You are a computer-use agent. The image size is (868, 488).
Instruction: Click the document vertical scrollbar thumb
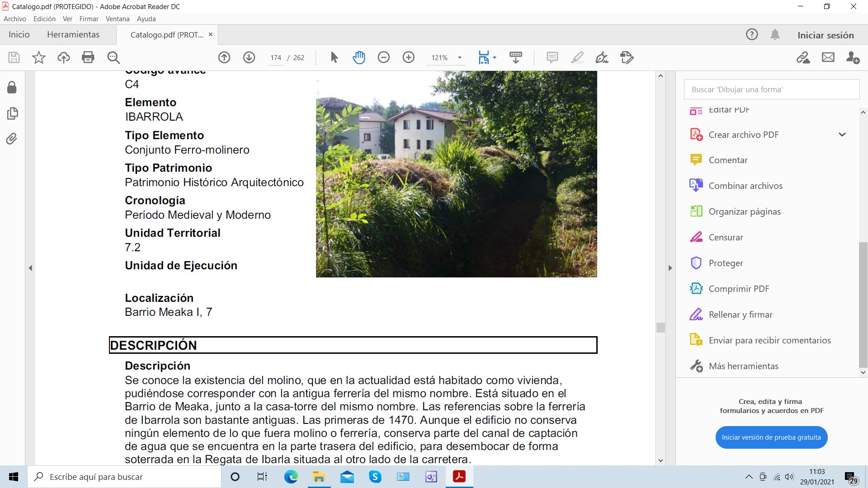tap(660, 327)
